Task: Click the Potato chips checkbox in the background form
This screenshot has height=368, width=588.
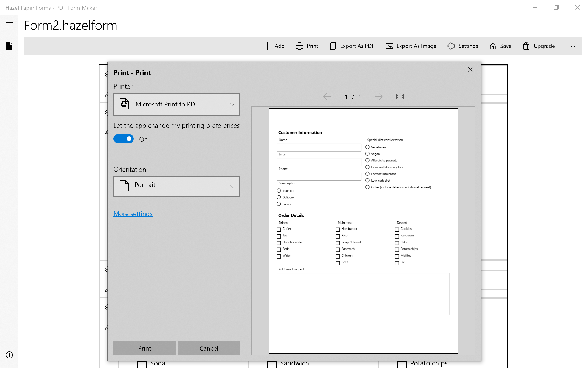Action: pos(402,364)
